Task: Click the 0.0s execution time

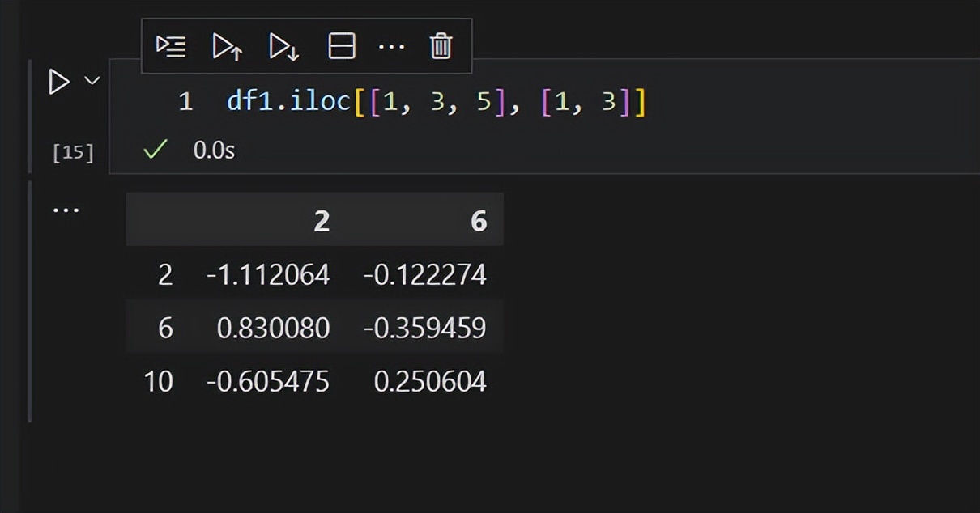Action: click(214, 150)
